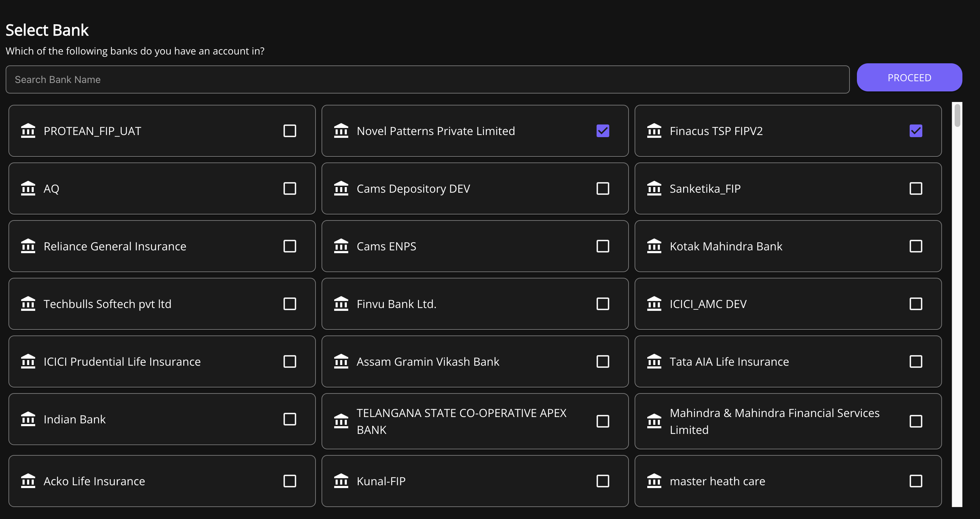Screen dimensions: 980x519
Task: Focus the Search Bank Name field
Action: (x=428, y=79)
